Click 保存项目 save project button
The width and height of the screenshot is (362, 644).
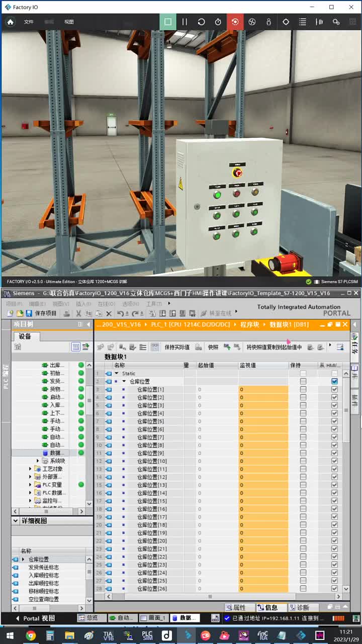(42, 313)
